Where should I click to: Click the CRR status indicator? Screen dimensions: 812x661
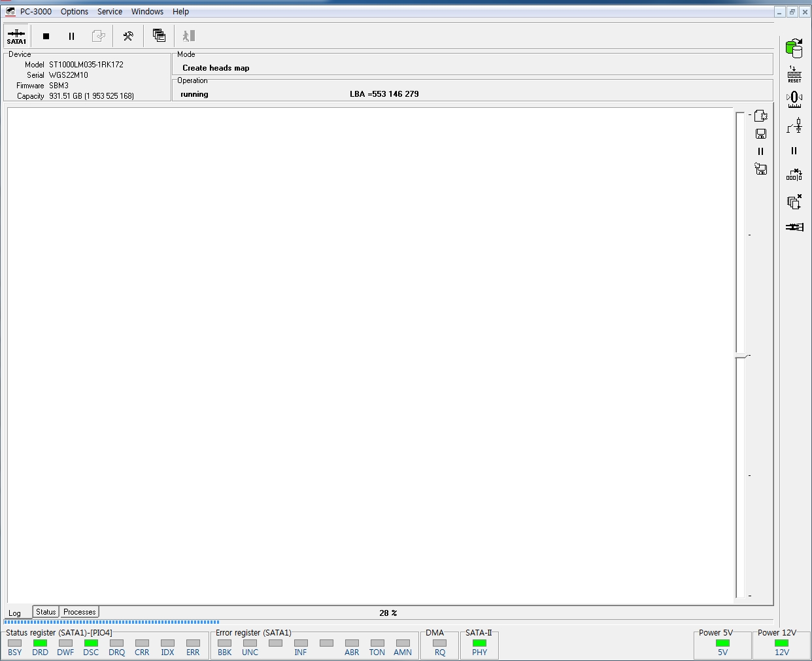[142, 643]
